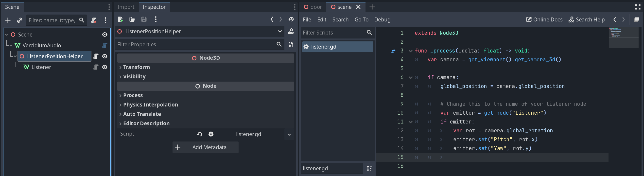Select the Listener node in tree

41,67
